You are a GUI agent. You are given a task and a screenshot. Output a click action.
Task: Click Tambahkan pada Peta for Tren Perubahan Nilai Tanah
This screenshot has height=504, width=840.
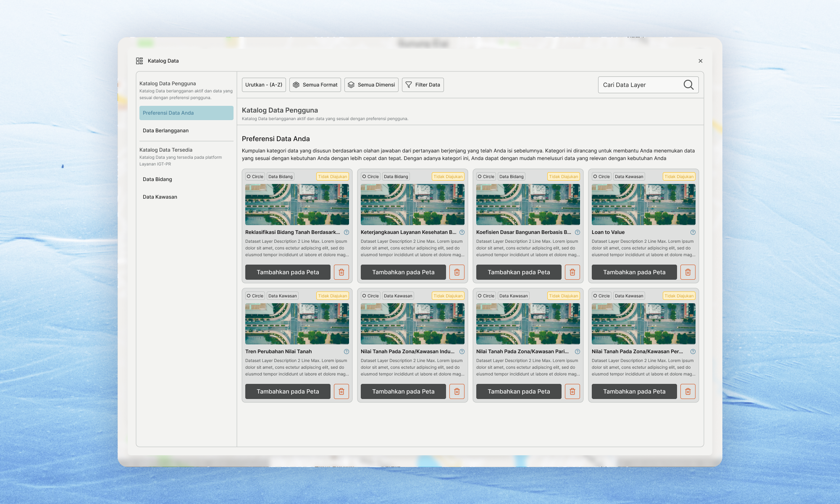coord(288,391)
